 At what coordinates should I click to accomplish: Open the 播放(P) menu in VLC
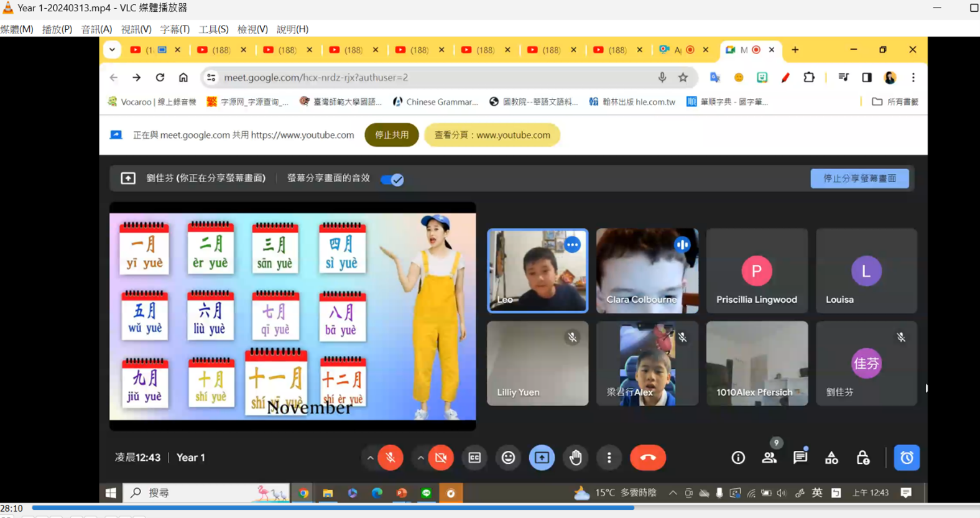57,29
